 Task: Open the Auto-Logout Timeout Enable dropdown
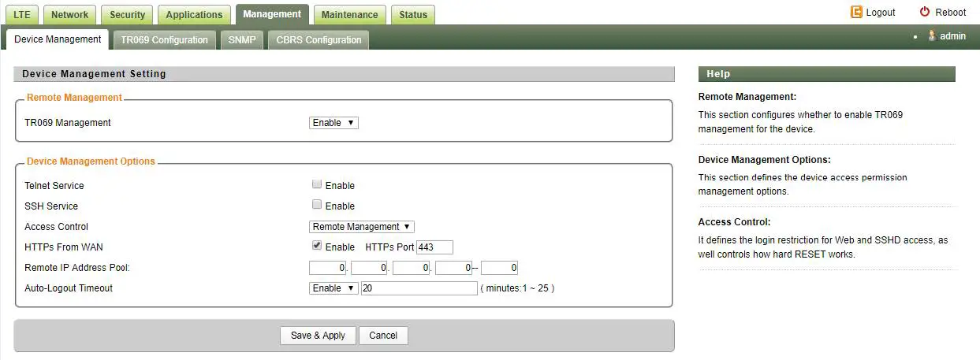tap(333, 288)
